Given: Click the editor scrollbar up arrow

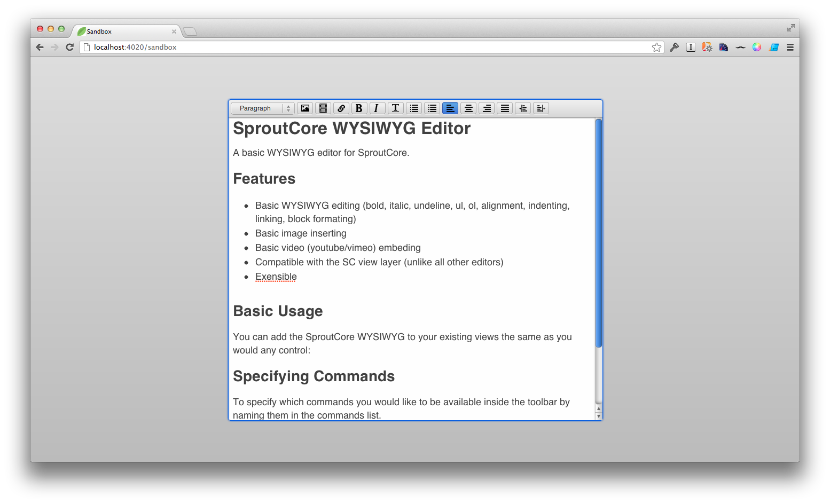Looking at the screenshot, I should coord(599,408).
